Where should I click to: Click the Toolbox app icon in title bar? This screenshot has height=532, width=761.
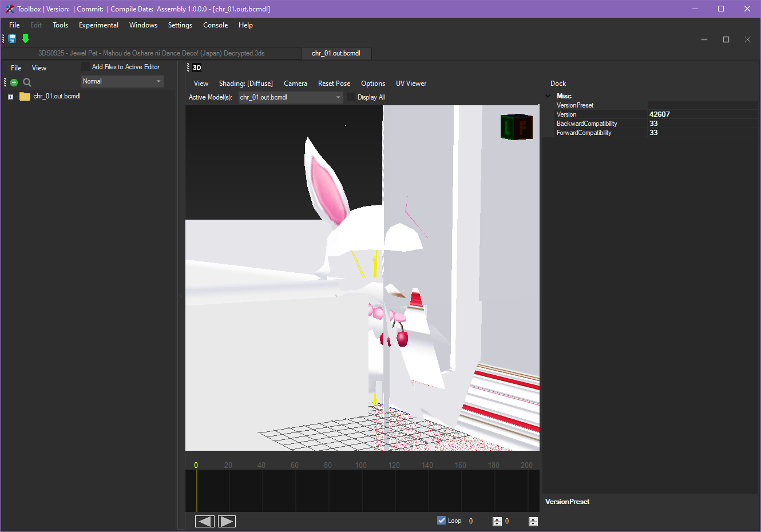tap(9, 9)
